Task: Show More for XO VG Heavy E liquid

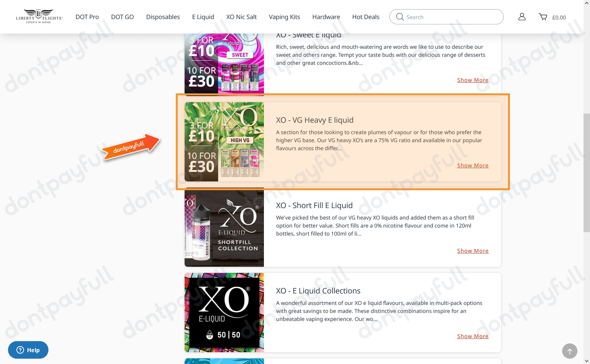Action: [x=473, y=165]
